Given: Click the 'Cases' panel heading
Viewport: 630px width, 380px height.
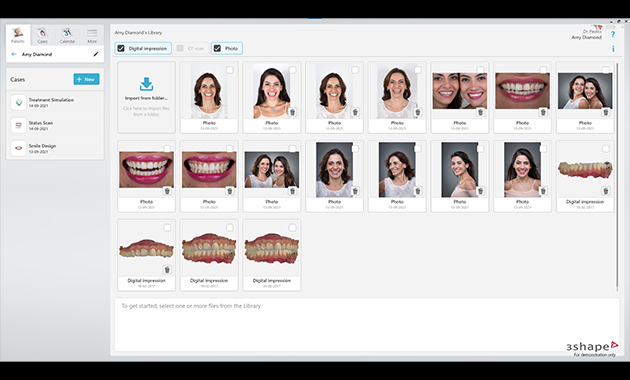Looking at the screenshot, I should pos(18,80).
